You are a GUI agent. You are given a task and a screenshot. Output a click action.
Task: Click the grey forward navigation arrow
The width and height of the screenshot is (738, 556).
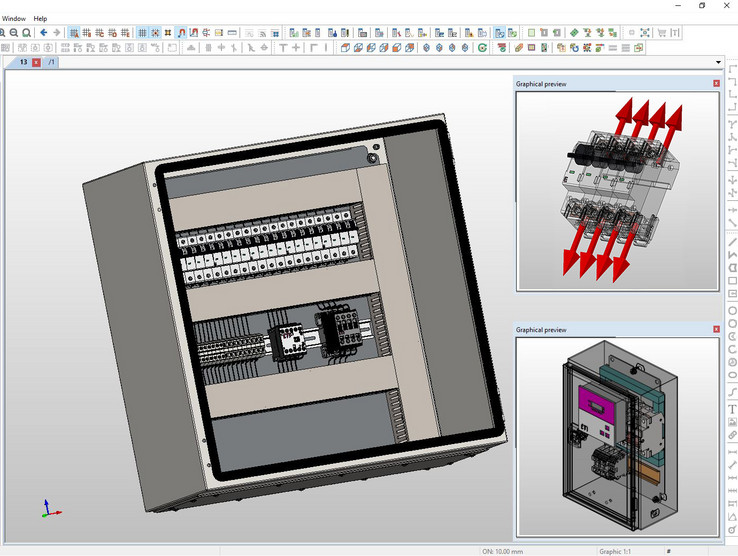pyautogui.click(x=56, y=32)
